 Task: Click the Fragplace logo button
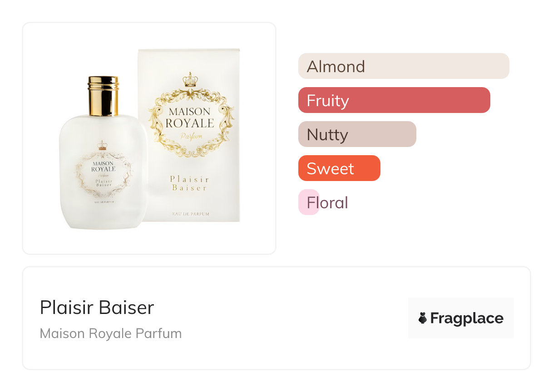point(460,318)
